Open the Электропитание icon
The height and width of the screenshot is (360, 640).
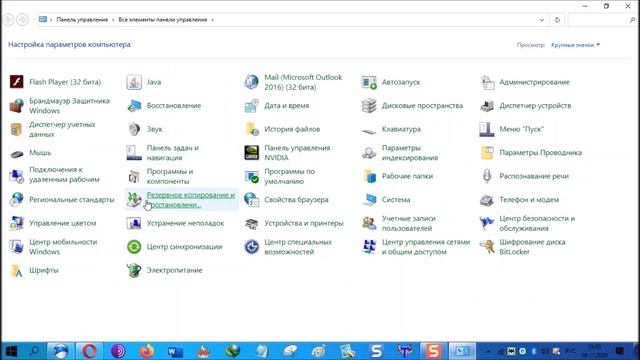pyautogui.click(x=134, y=270)
